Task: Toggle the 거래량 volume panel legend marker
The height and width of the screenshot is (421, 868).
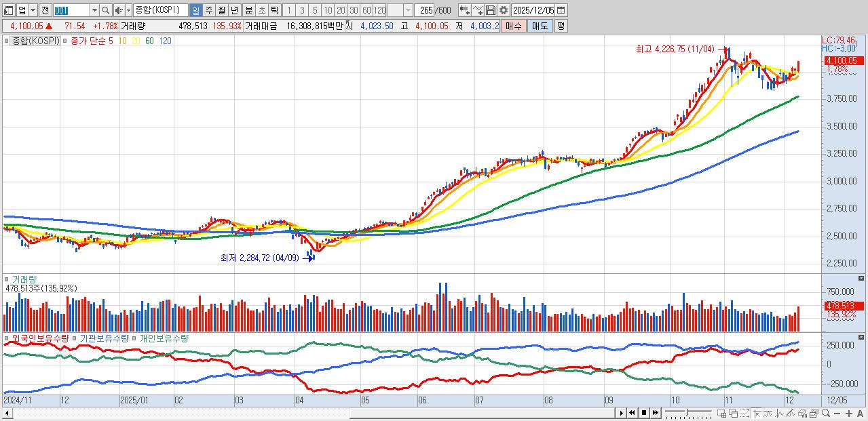Action: tap(7, 279)
